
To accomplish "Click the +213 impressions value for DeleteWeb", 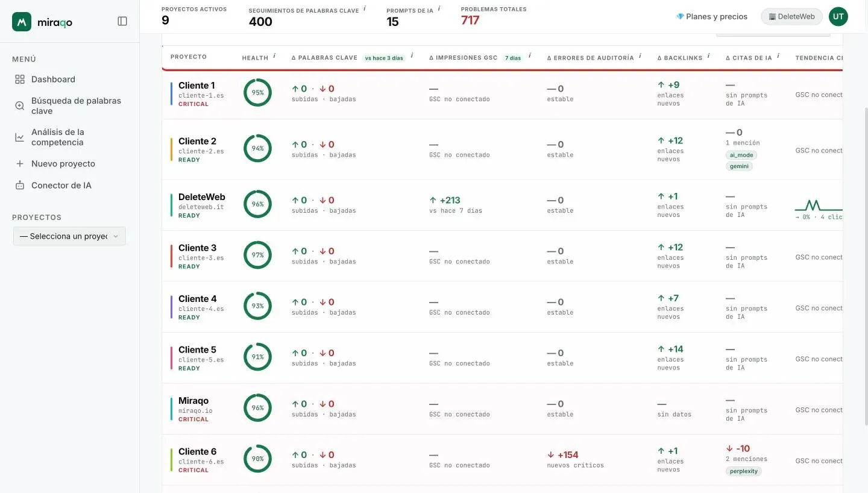I will (x=445, y=200).
